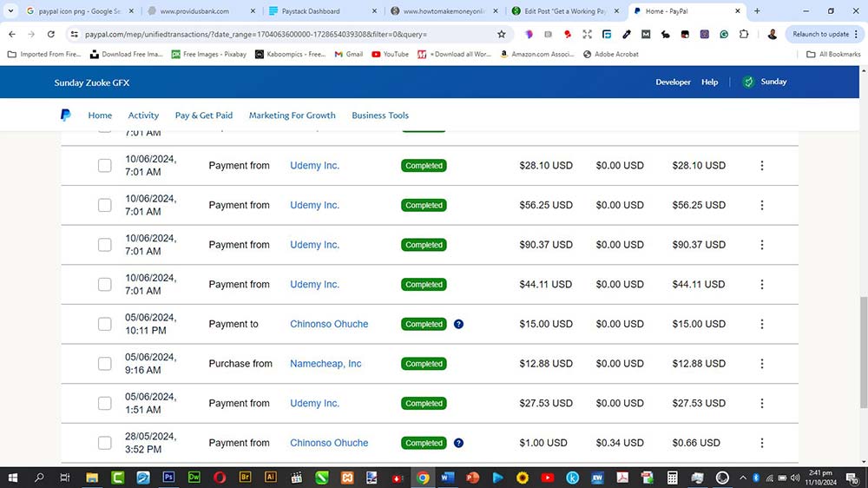
Task: Open the Chrome tab search dropdown arrow
Action: [x=10, y=11]
